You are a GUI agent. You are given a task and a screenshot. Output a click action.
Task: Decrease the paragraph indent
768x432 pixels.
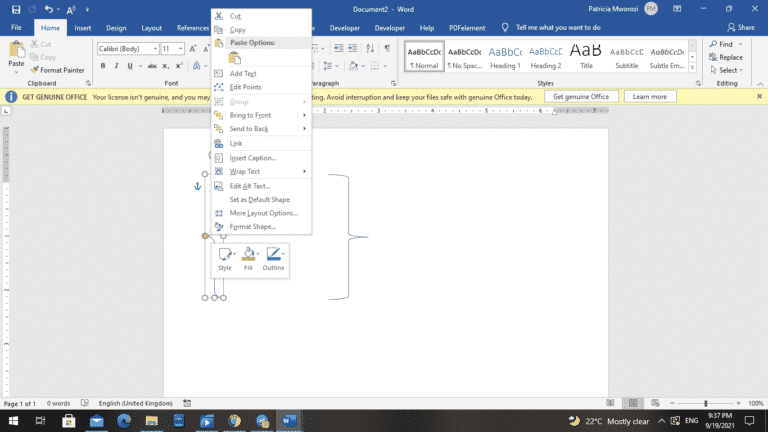338,48
